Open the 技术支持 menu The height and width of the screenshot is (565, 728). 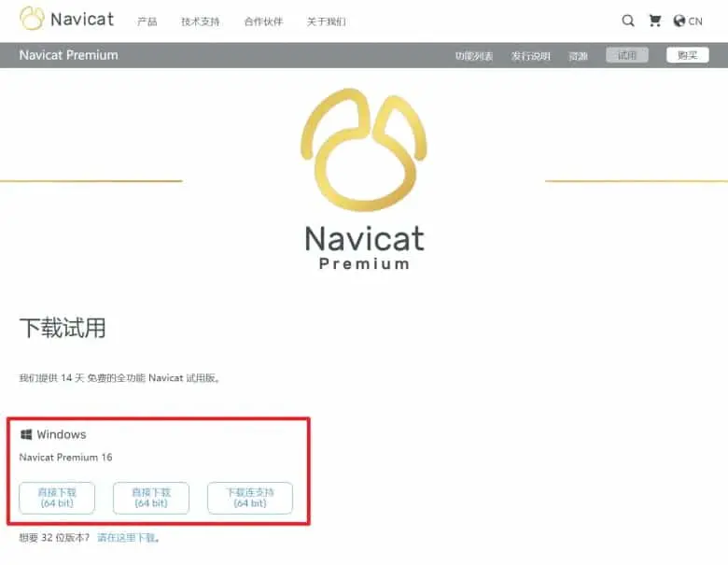200,21
